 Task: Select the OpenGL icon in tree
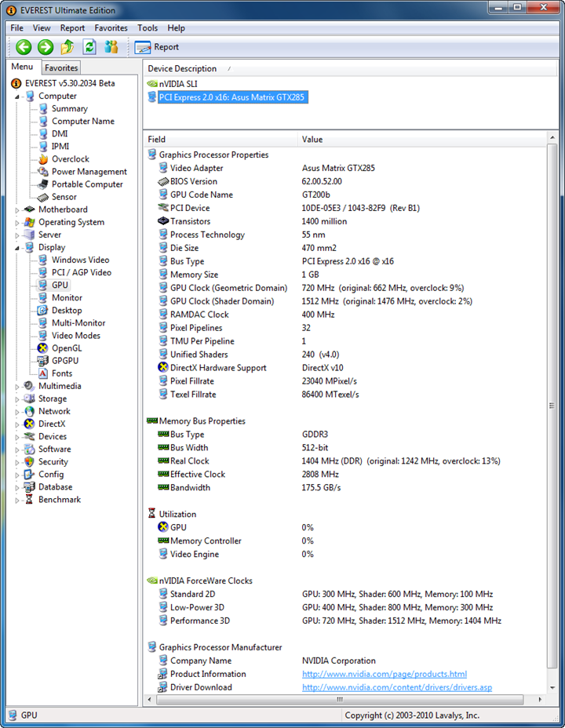coord(42,348)
